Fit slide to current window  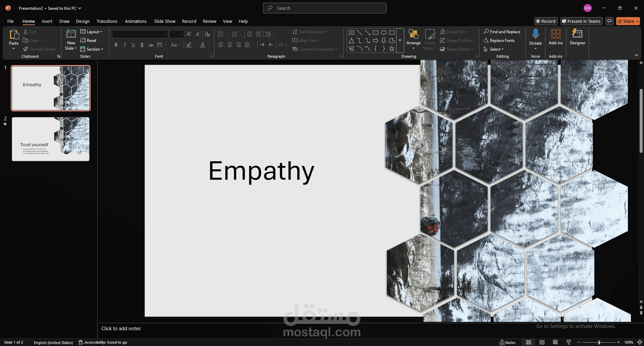click(x=639, y=342)
